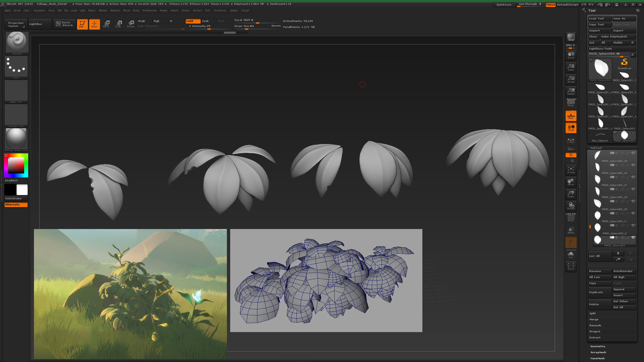Activate the Xpose icon
The height and width of the screenshot is (362, 644).
coord(571,266)
